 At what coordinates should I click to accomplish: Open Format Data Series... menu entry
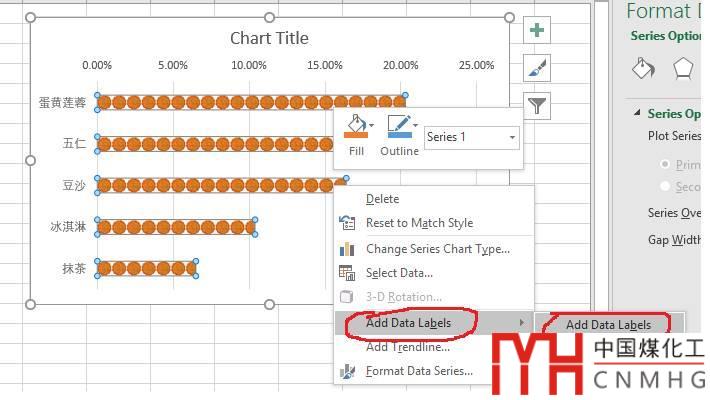coord(419,371)
